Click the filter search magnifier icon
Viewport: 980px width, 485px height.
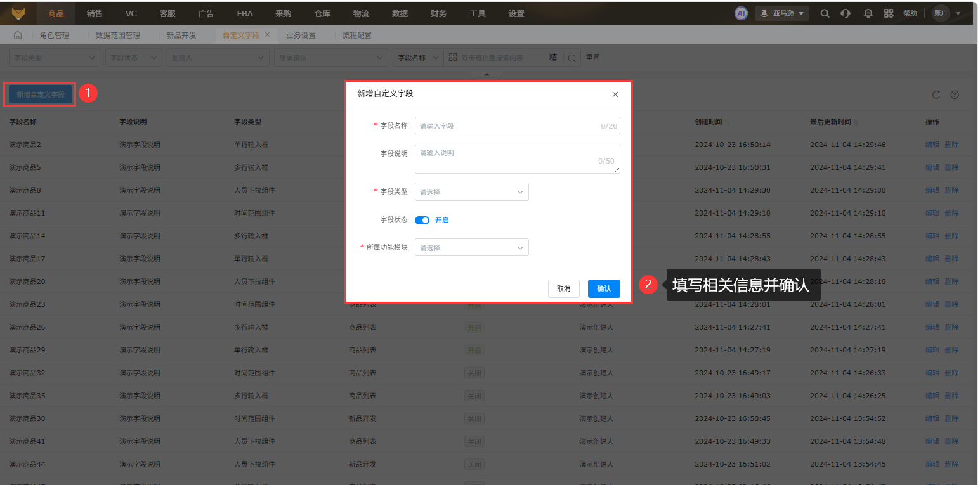click(572, 58)
